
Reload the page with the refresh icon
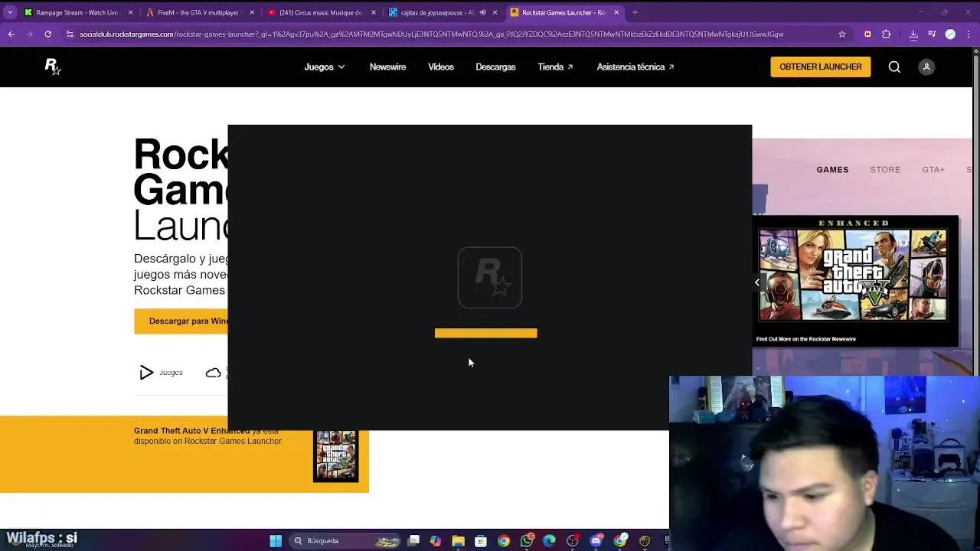(47, 34)
